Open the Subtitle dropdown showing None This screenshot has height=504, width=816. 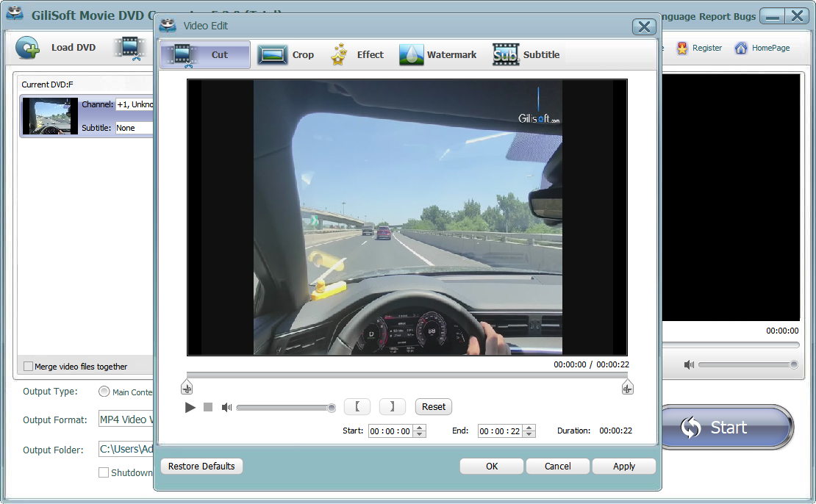tap(135, 128)
